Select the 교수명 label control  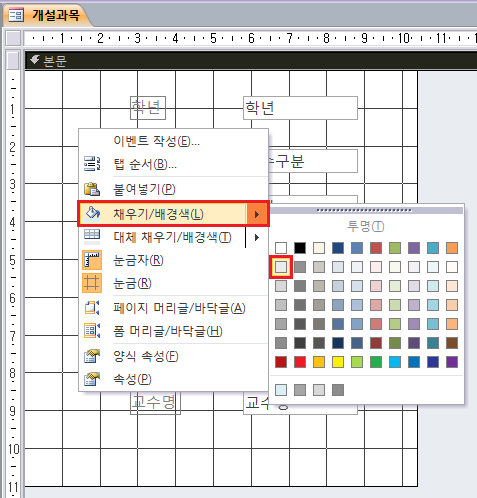(x=155, y=403)
